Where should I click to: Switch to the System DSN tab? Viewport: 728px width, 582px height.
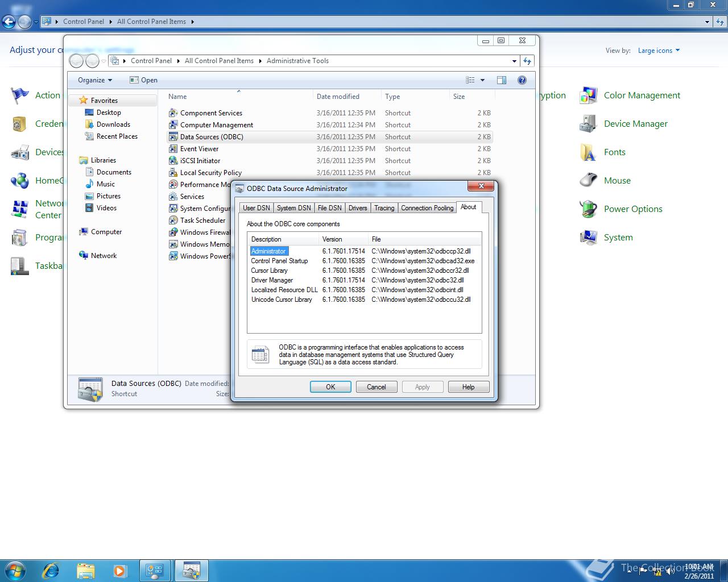(293, 207)
